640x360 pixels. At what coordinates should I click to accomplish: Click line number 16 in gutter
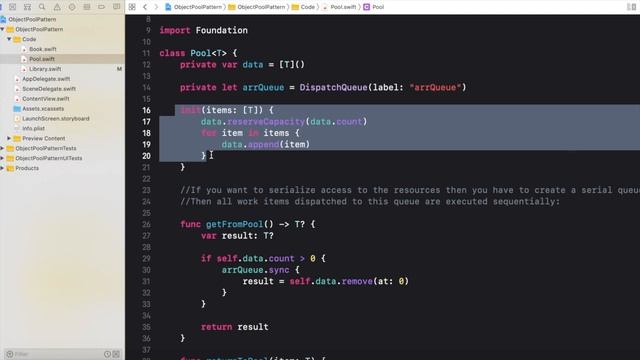(146, 110)
